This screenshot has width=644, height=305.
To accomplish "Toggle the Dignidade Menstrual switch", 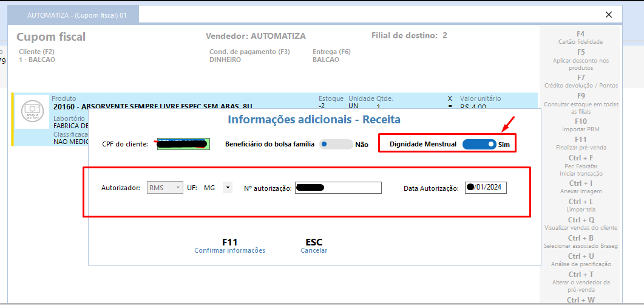I will point(480,144).
